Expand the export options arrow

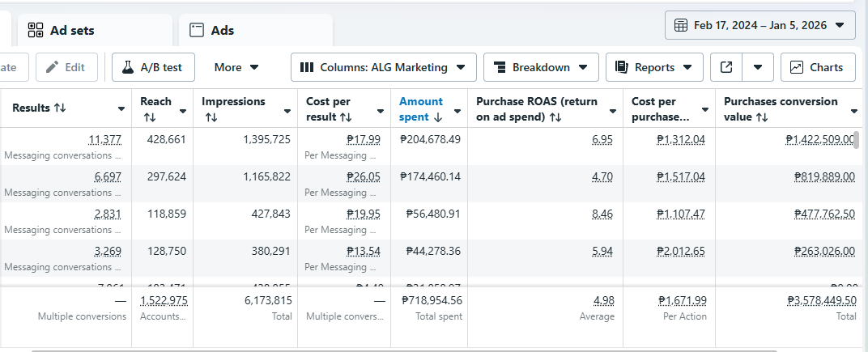(757, 67)
